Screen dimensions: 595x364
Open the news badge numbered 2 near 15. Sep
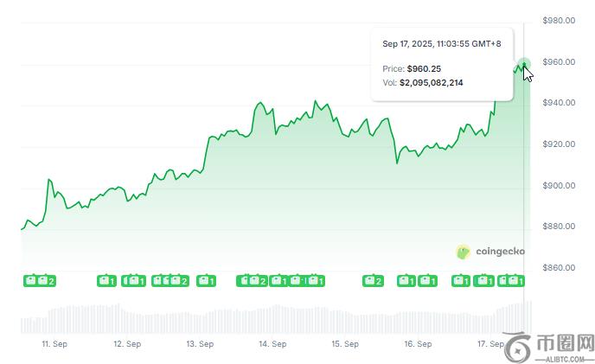pyautogui.click(x=373, y=281)
